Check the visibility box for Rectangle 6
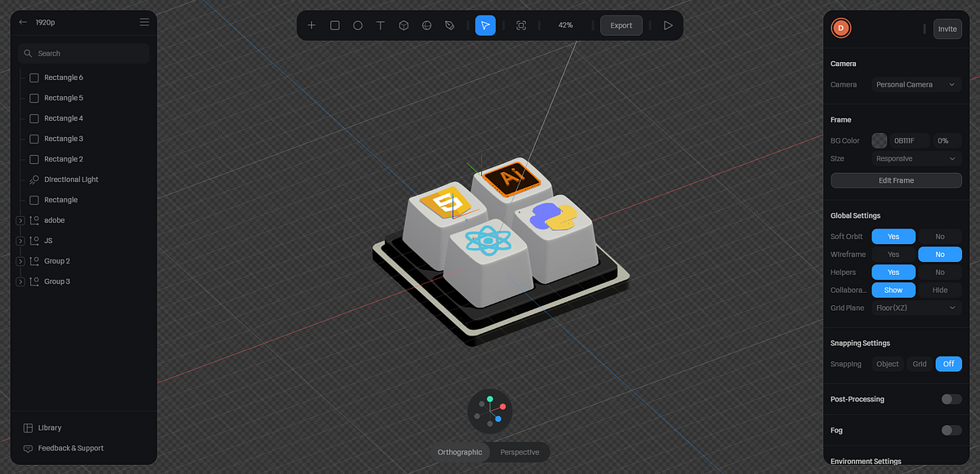The image size is (980, 474). [x=33, y=77]
